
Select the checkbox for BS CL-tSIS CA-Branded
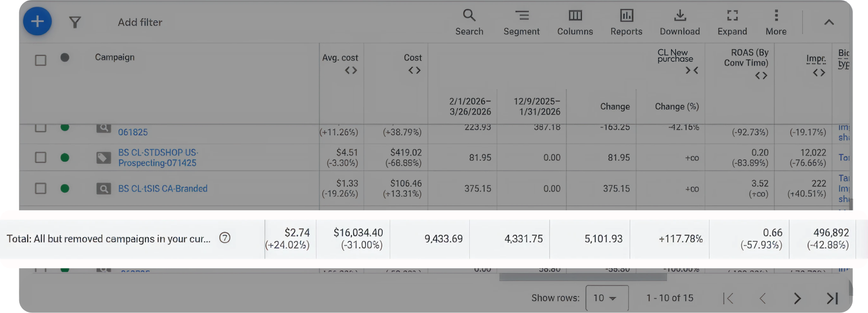click(41, 188)
